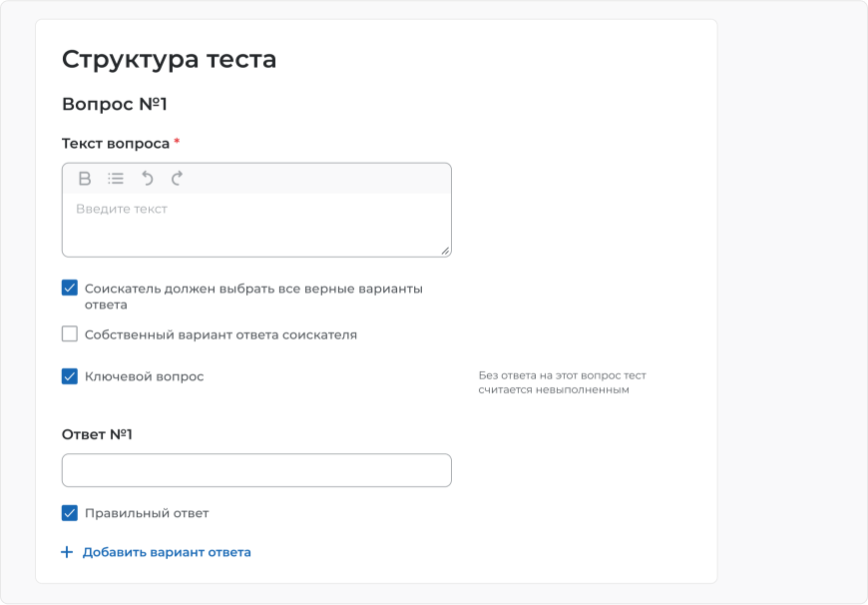Uncheck the Соискатель должен выбрать все верные варианты checkbox
The width and height of the screenshot is (868, 605).
[x=70, y=289]
